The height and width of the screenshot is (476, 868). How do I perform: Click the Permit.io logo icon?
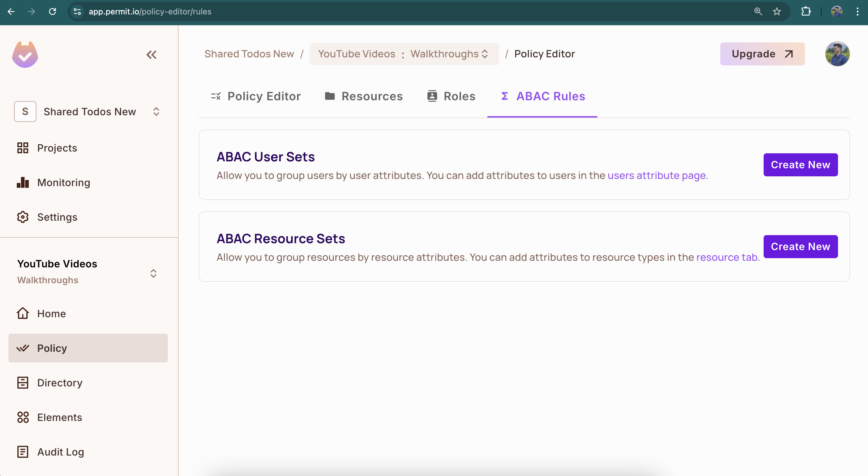click(x=25, y=54)
